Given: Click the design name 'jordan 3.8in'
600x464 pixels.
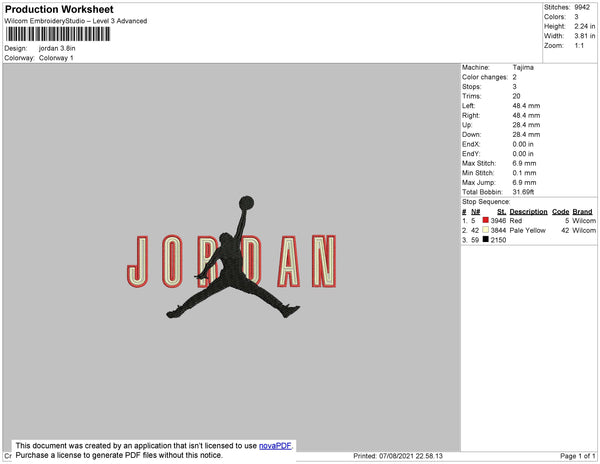Looking at the screenshot, I should (x=57, y=48).
